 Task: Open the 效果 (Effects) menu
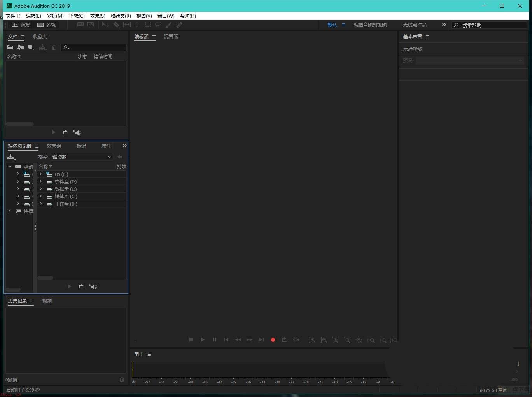(x=98, y=16)
